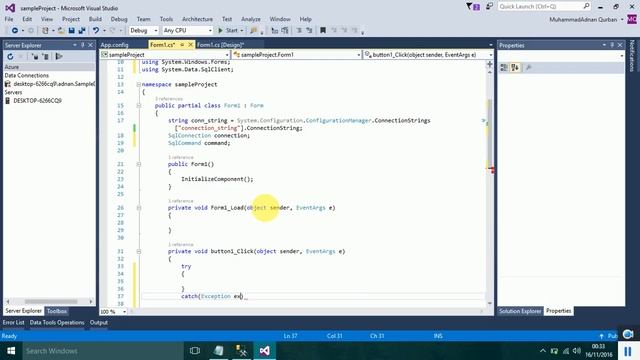Viewport: 640px width, 360px height.
Task: Collapse the namespace sampleProject code block
Action: point(139,84)
